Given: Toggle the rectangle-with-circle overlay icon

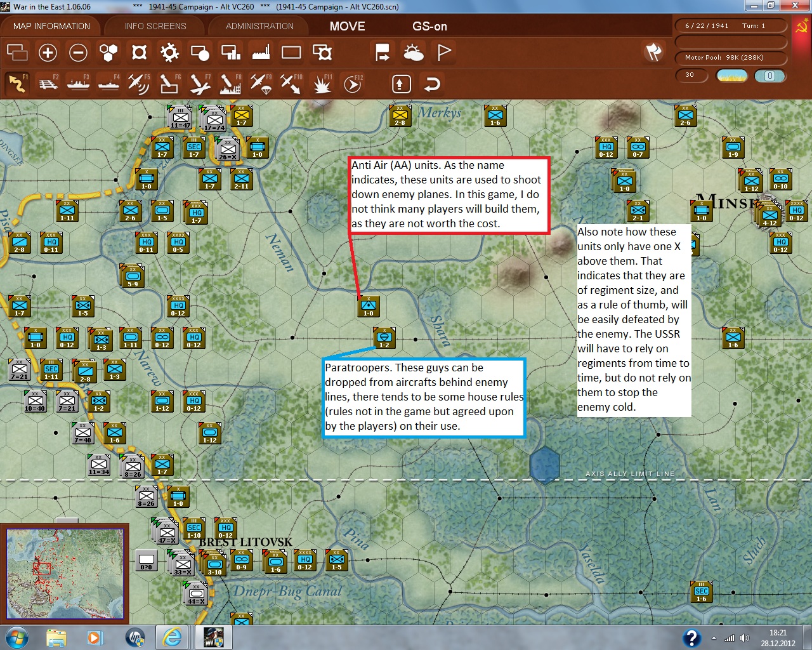Looking at the screenshot, I should click(200, 52).
